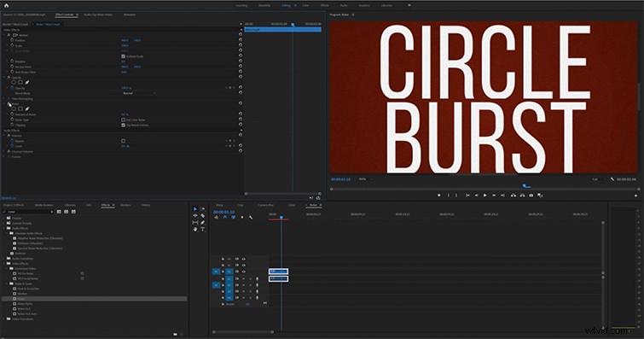Open the Program Monitor button editor plus
This screenshot has height=339, width=644.
coord(635,196)
